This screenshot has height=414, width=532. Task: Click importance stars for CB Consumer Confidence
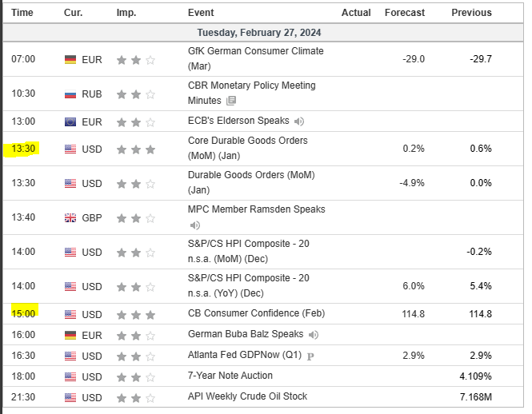(134, 314)
